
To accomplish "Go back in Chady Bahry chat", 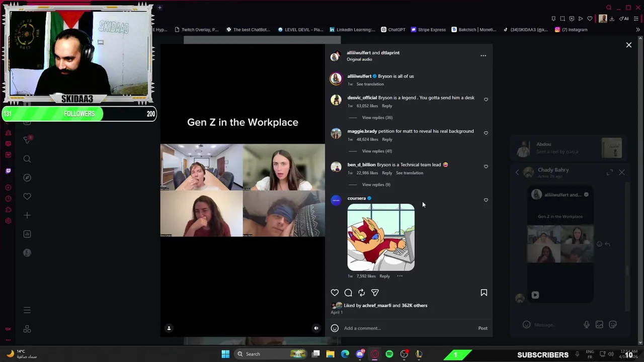I will coord(517,172).
